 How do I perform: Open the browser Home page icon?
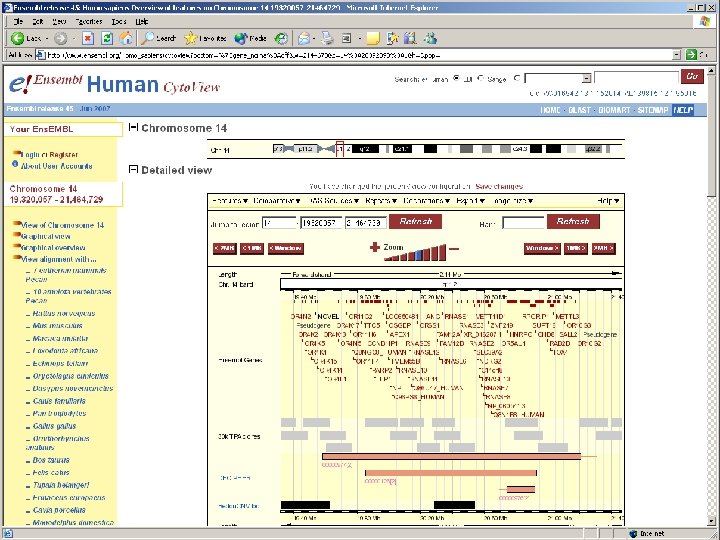[x=125, y=38]
